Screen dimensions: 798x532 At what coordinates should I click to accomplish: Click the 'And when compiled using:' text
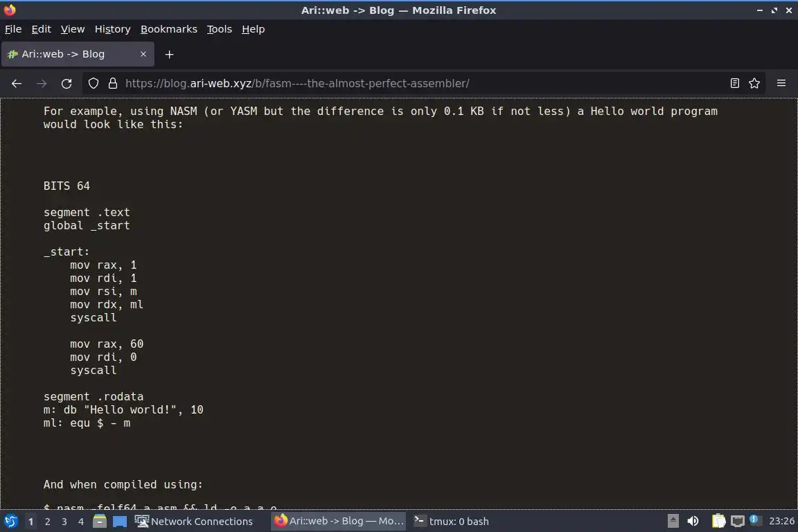[x=123, y=485]
